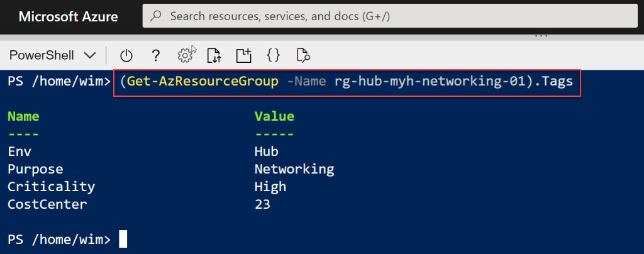The image size is (644, 254).
Task: Click the CostCenter tag name
Action: point(47,204)
